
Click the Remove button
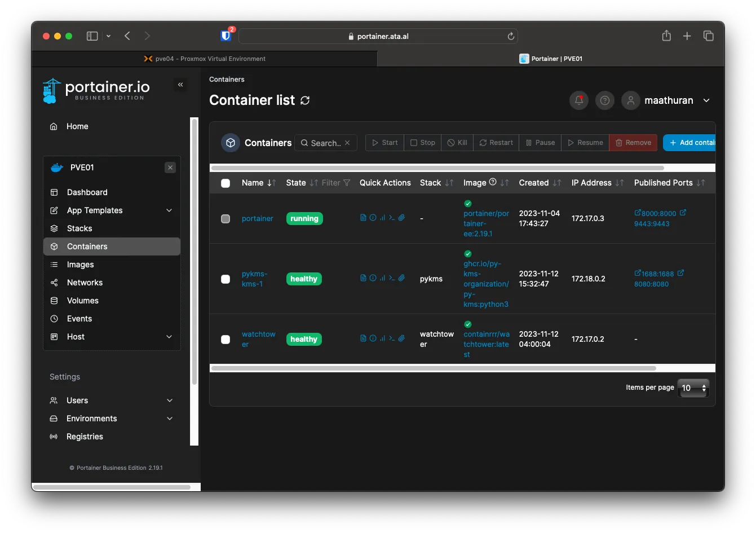(x=634, y=143)
